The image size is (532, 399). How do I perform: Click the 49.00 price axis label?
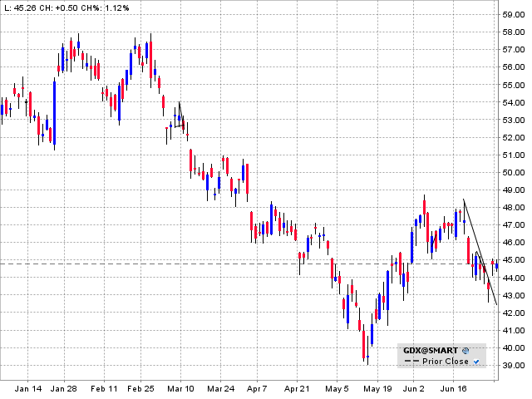[x=514, y=190]
